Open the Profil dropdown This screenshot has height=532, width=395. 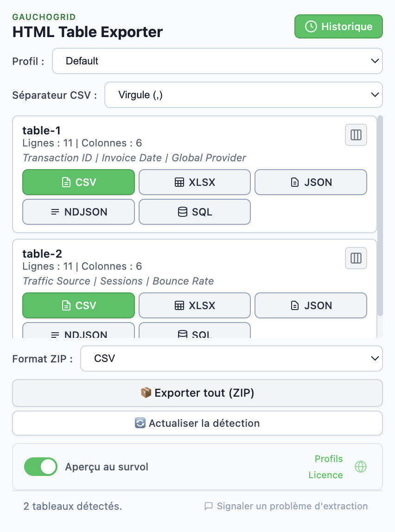[x=218, y=61]
